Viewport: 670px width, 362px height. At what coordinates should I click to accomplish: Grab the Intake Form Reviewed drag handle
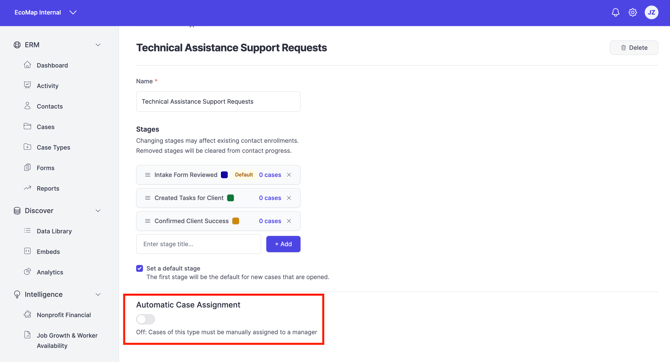pyautogui.click(x=147, y=175)
